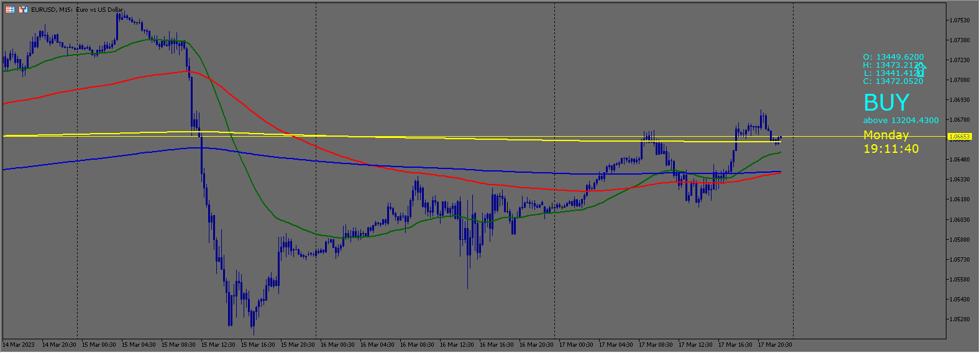Image resolution: width=980 pixels, height=353 pixels.
Task: Click the '16 Mar 16:30' time axis label
Action: point(497,345)
